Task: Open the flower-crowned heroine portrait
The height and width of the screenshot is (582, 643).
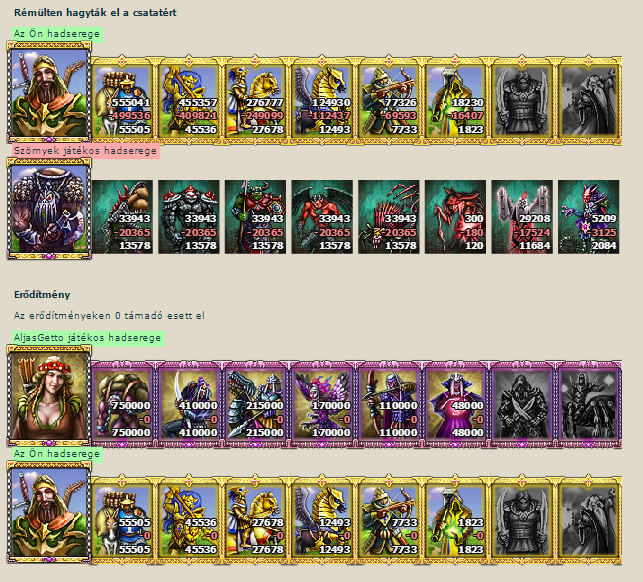Action: point(49,395)
